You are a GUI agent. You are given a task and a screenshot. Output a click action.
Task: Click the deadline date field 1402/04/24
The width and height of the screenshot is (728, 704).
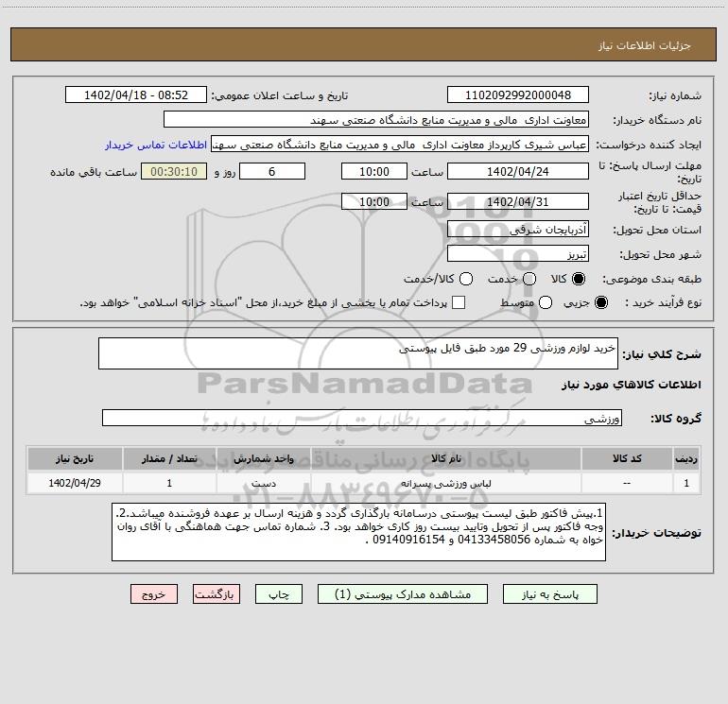518,171
